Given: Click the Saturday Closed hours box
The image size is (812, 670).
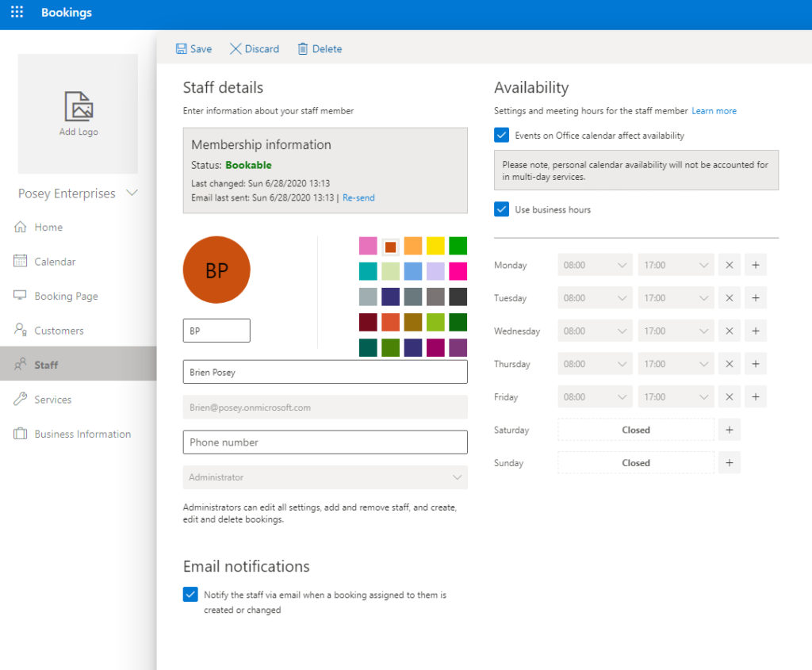Looking at the screenshot, I should pyautogui.click(x=636, y=430).
